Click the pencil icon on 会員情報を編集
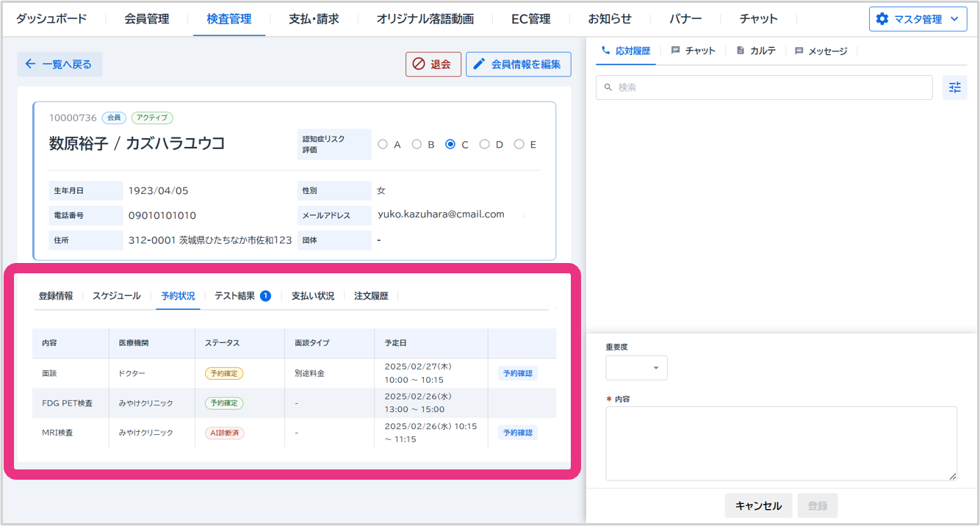980x526 pixels. tap(479, 64)
